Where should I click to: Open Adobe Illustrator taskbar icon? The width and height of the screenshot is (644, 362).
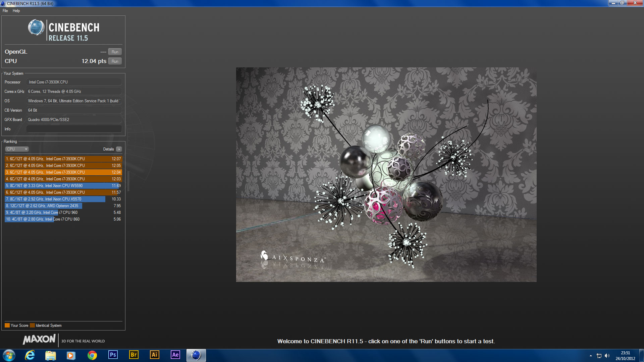click(154, 355)
